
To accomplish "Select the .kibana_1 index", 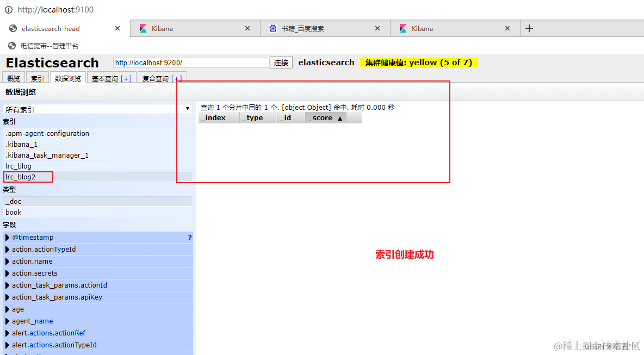I will coord(98,144).
